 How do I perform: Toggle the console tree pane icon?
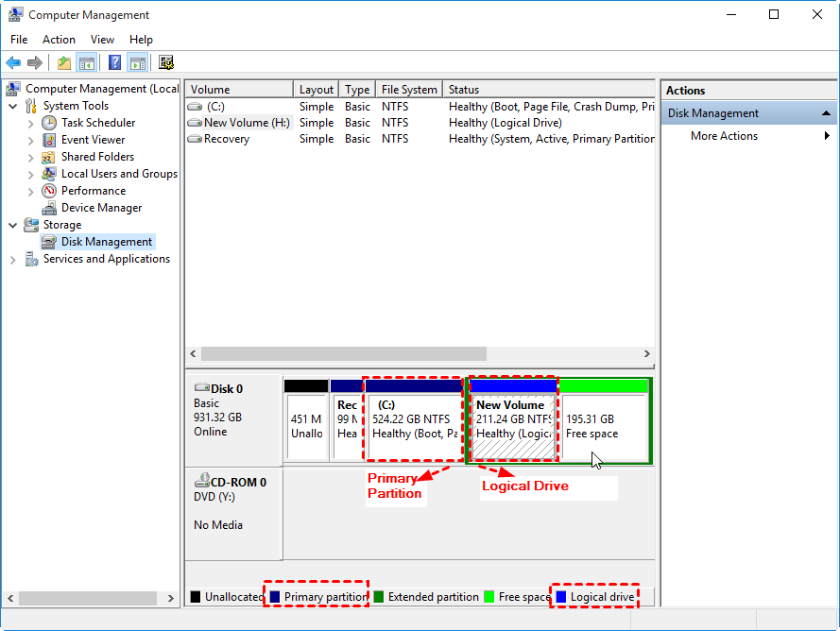87,62
